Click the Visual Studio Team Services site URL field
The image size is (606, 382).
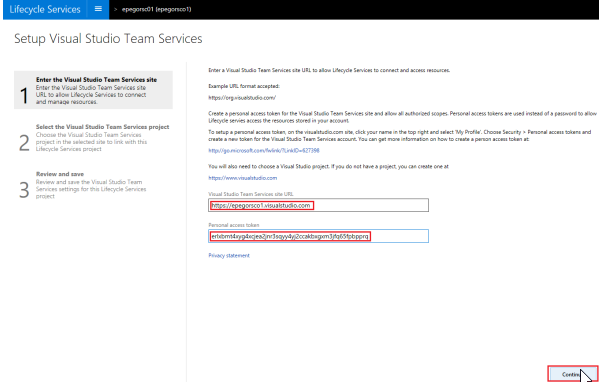pyautogui.click(x=318, y=205)
